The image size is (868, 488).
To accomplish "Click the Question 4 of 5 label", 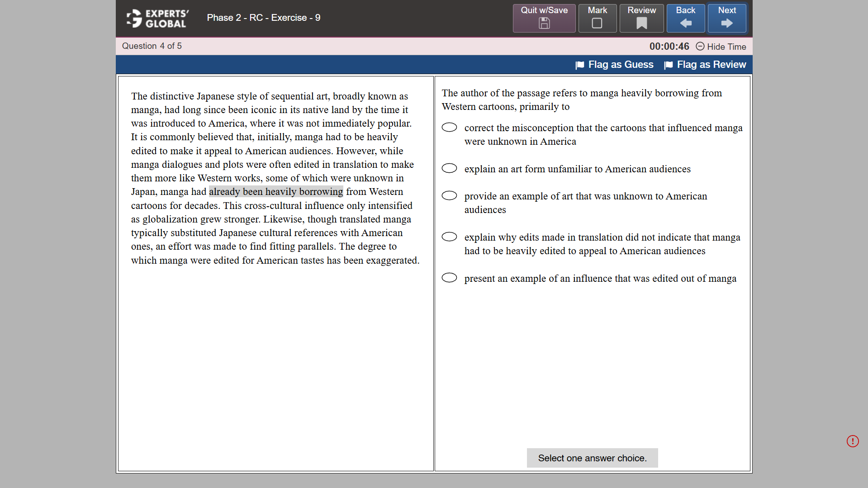I will [x=152, y=46].
